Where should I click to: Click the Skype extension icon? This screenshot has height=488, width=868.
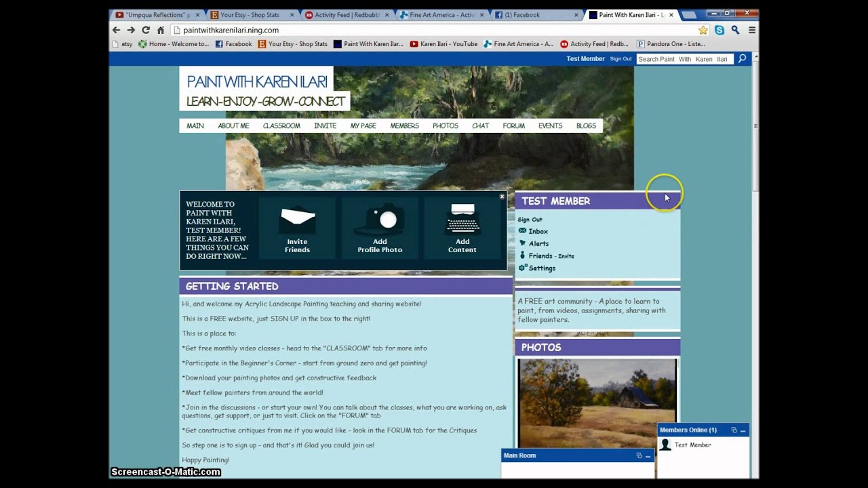point(719,30)
